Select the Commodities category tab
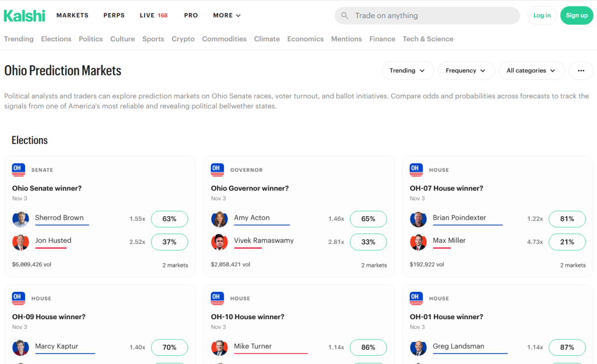Screen dimensions: 597x364 (x=224, y=39)
